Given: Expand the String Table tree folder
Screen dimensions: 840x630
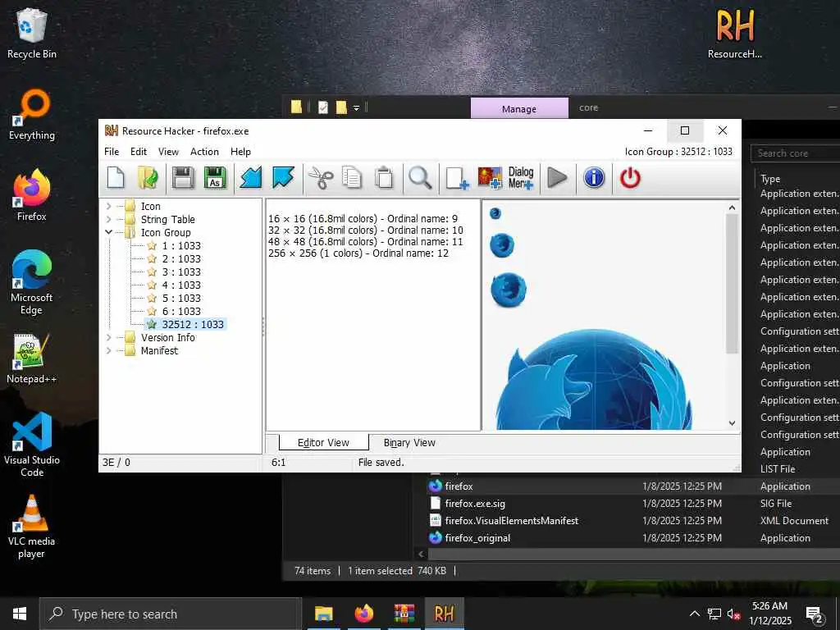Looking at the screenshot, I should [109, 219].
